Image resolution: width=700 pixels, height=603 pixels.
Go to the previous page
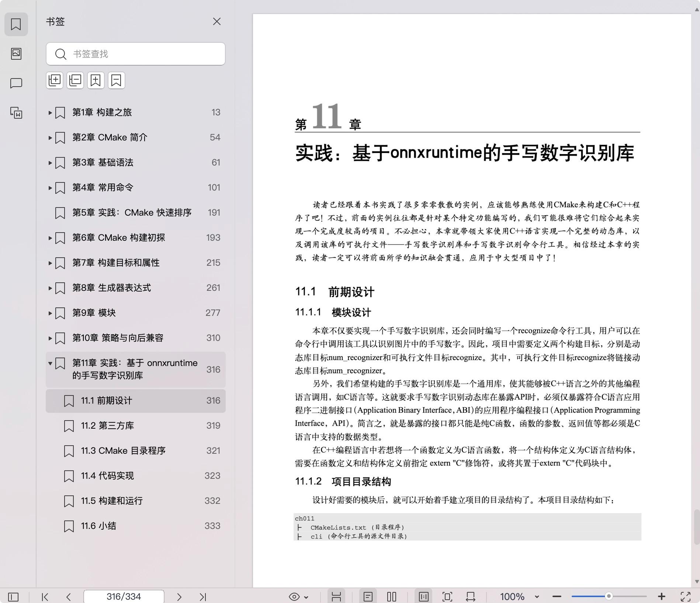(x=69, y=597)
